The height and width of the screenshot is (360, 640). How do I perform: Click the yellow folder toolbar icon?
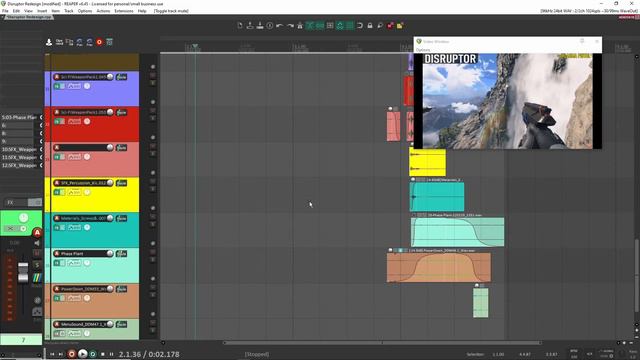[400, 26]
